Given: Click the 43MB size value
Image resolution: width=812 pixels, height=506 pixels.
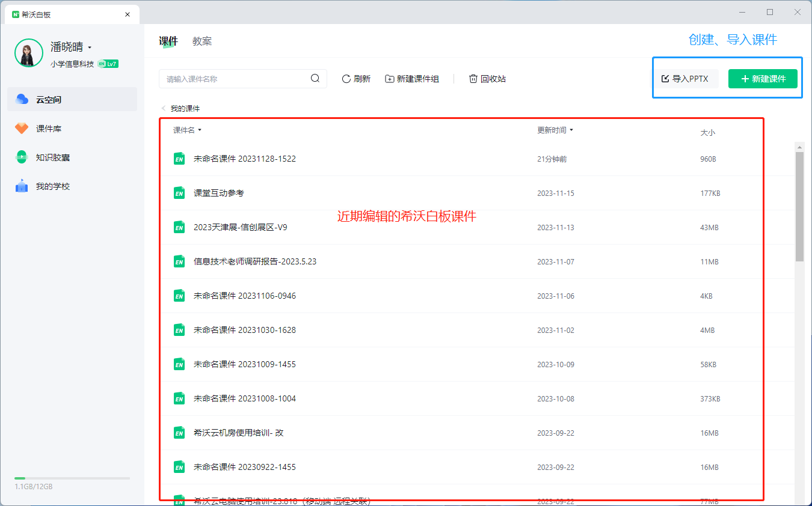Looking at the screenshot, I should coord(709,228).
